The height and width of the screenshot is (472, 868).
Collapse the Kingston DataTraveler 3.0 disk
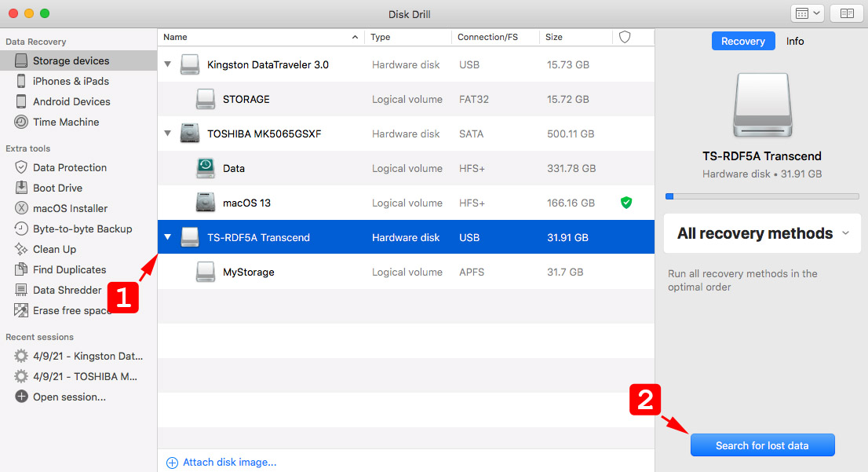pos(168,64)
